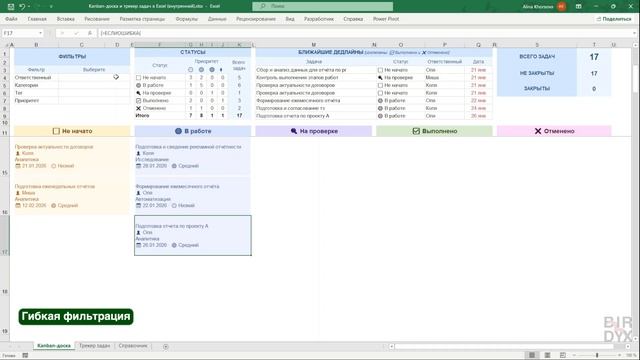Click Не начато checkbox icon in Статусы table
Screen dimensions: 640x360
138,78
